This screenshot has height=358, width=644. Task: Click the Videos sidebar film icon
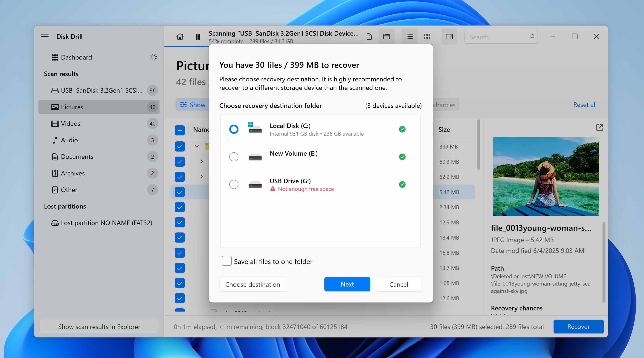(55, 123)
